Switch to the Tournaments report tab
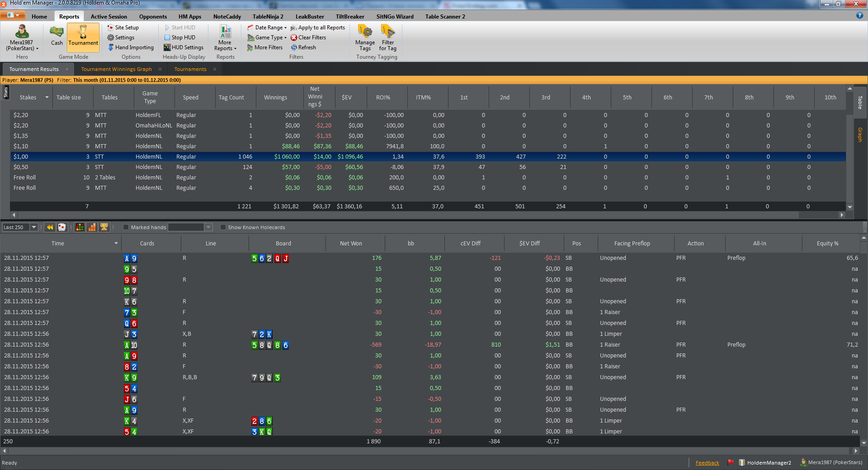Image resolution: width=868 pixels, height=470 pixels. (190, 69)
